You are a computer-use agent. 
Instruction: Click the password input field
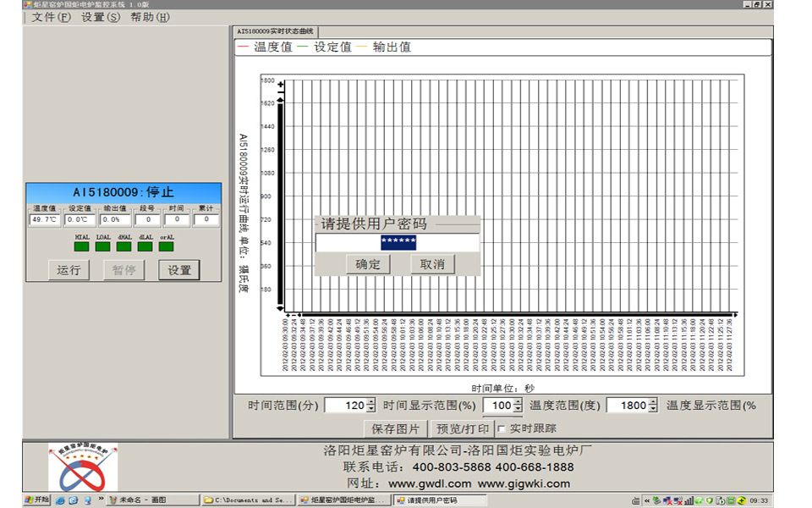pyautogui.click(x=398, y=243)
